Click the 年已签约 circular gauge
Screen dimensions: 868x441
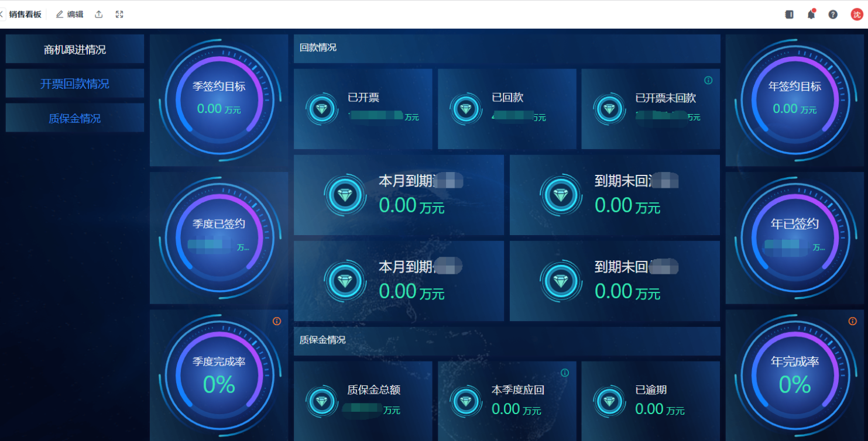(x=794, y=236)
